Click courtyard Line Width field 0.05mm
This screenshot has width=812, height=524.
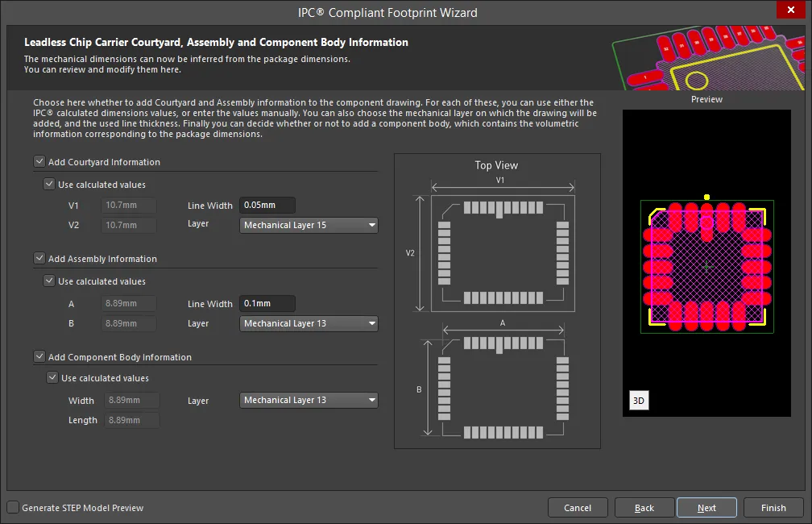click(x=267, y=206)
